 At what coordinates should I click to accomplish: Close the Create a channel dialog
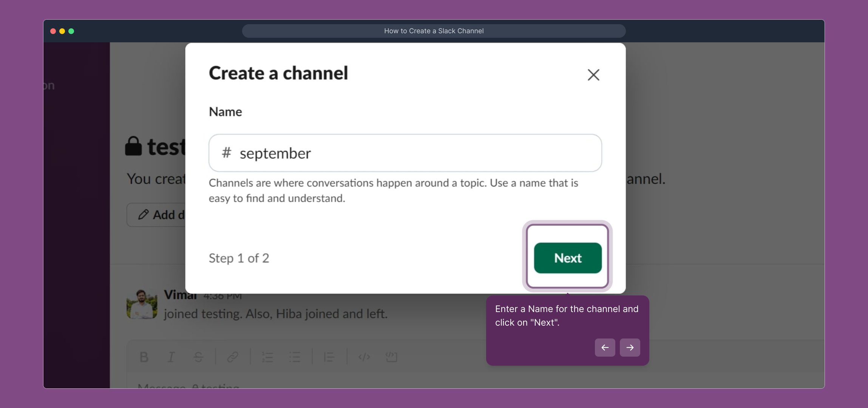[593, 75]
